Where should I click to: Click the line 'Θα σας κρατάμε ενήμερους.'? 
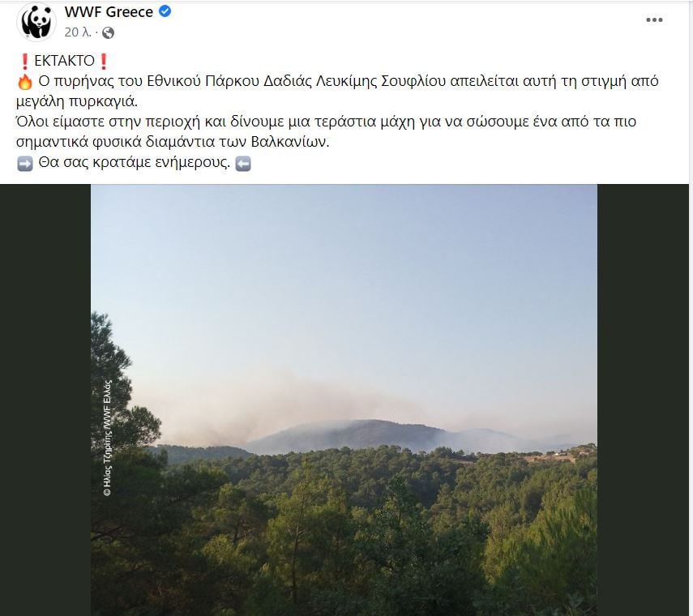coord(135,163)
